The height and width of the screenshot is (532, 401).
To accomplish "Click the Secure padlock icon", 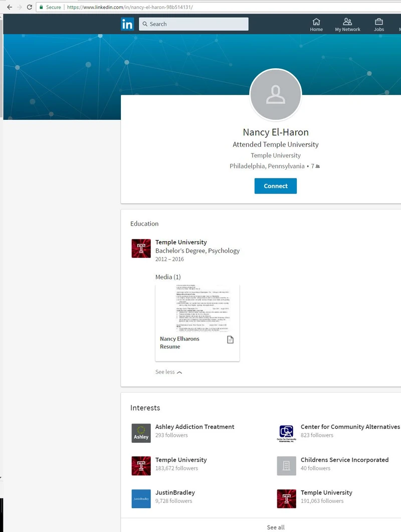I will tap(41, 7).
